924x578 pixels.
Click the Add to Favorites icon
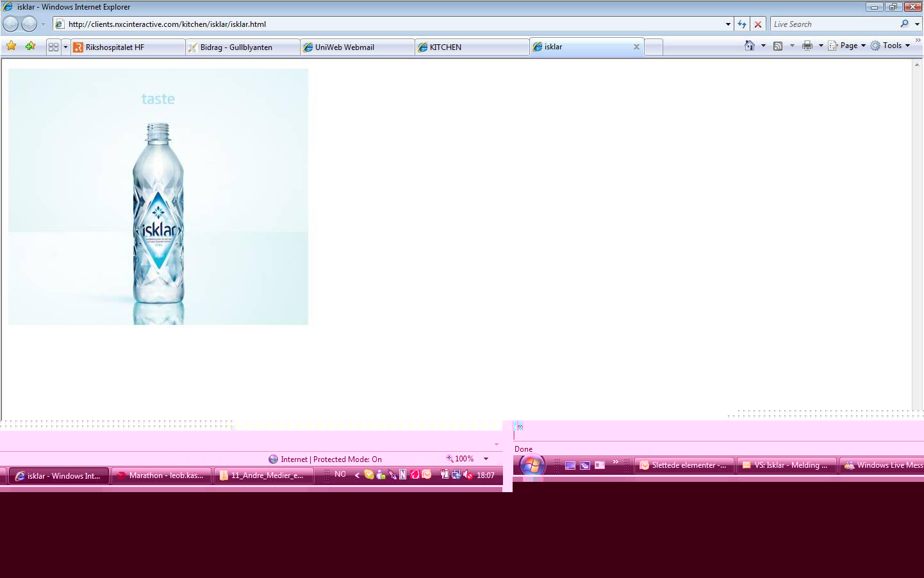pos(30,46)
